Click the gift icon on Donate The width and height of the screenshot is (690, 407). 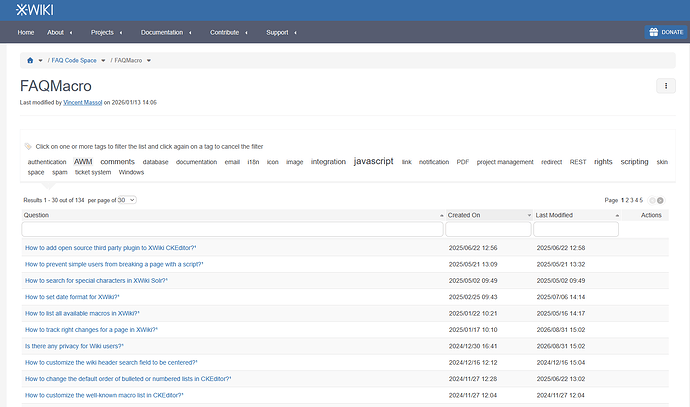(653, 32)
